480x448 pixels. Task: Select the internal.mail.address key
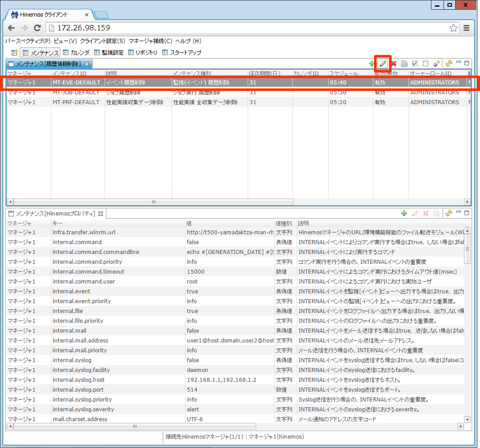pos(80,341)
